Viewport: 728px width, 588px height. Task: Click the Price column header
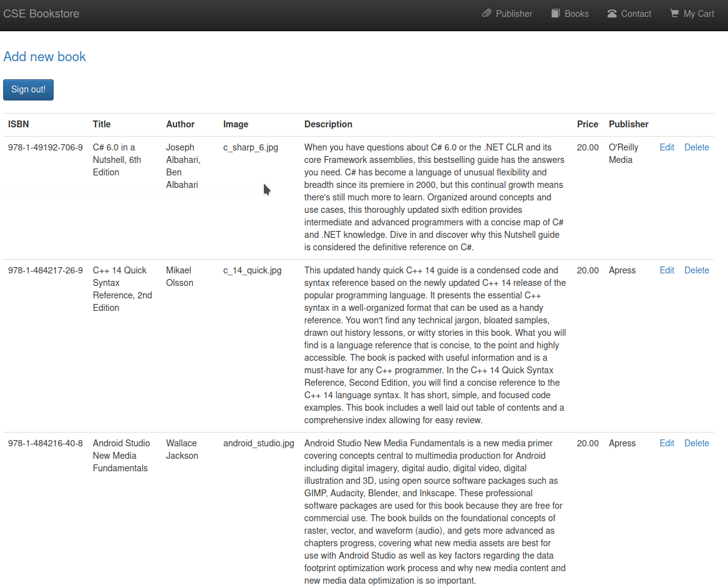tap(587, 124)
